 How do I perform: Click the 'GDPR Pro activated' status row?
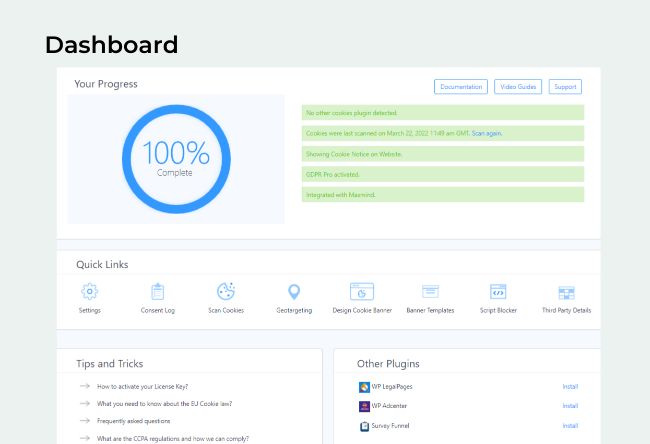[443, 175]
